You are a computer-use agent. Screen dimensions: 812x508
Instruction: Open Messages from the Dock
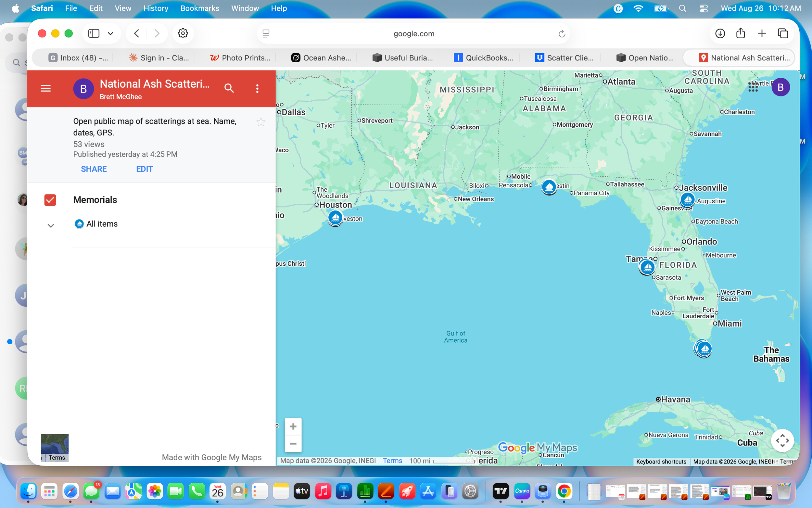point(91,491)
